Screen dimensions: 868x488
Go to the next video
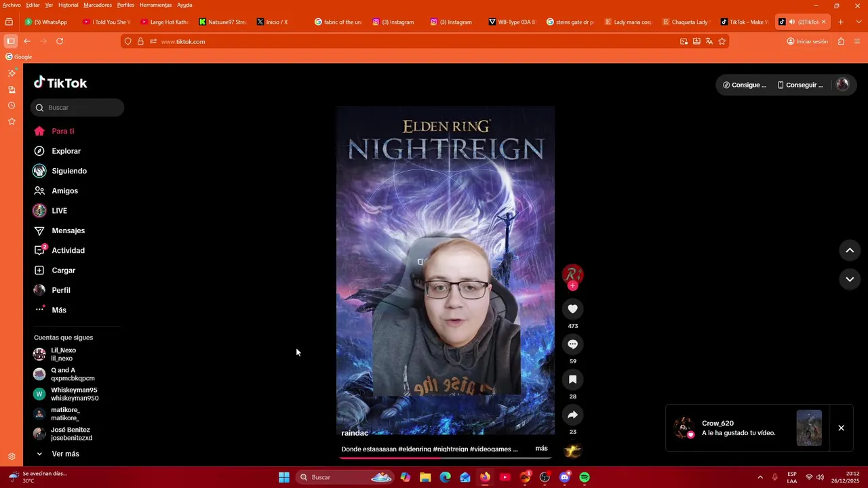[849, 279]
